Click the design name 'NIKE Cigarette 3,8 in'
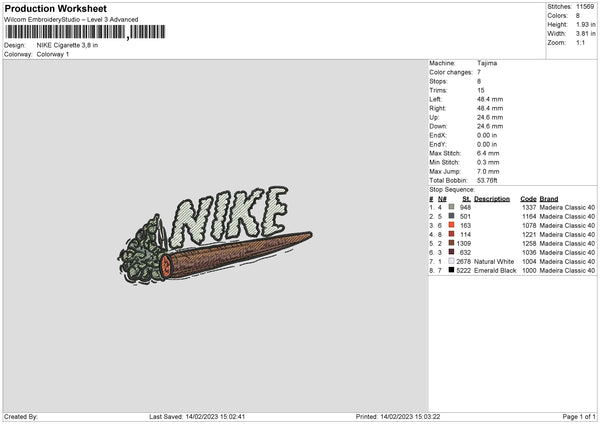This screenshot has width=600, height=424. tap(67, 45)
